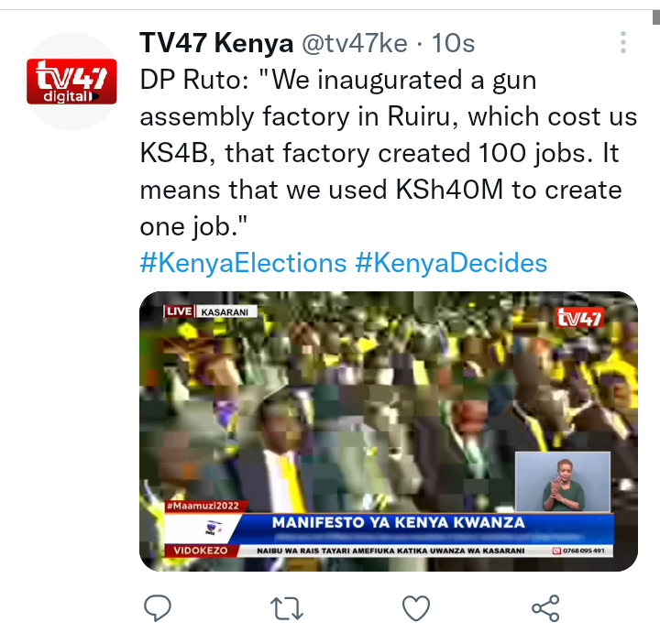Open the Kasarani live video thumbnail
Viewport: 660px width, 644px height.
click(389, 431)
